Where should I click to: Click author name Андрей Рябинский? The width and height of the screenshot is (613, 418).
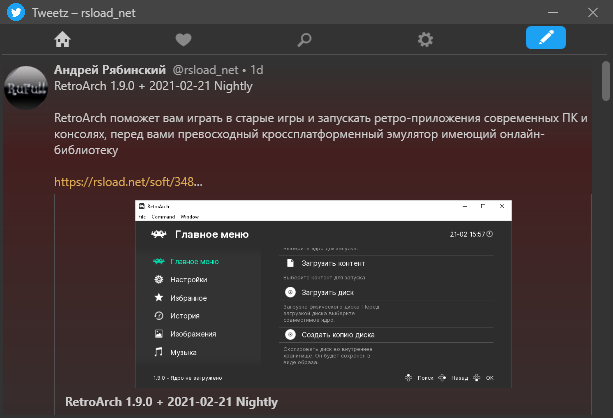pos(110,70)
